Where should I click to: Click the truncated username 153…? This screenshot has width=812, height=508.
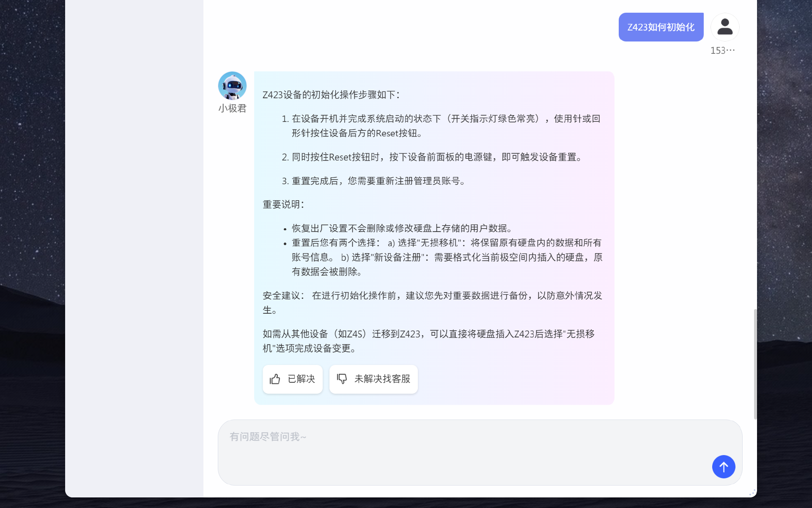(722, 51)
